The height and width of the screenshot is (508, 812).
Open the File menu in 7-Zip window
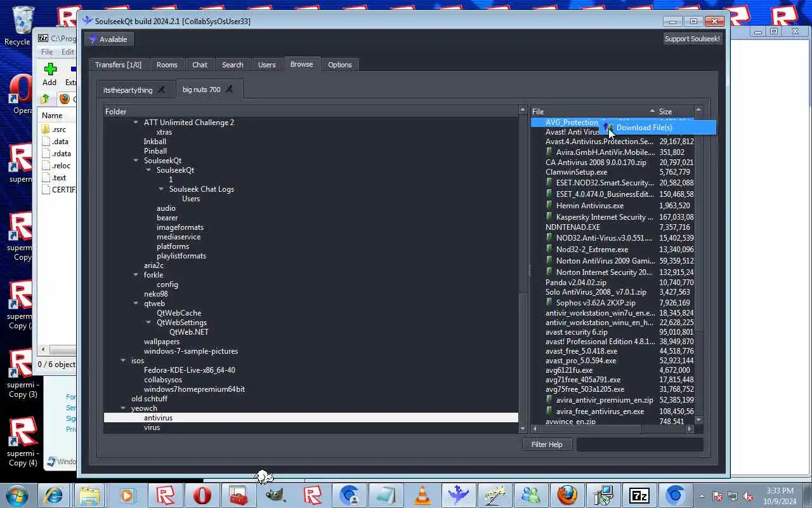point(47,52)
